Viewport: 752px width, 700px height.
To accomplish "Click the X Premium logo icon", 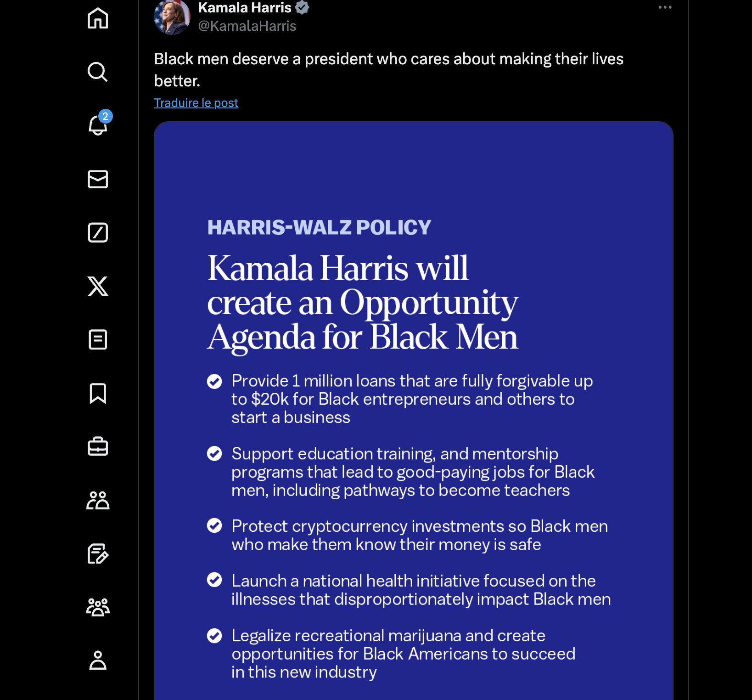I will coord(98,286).
